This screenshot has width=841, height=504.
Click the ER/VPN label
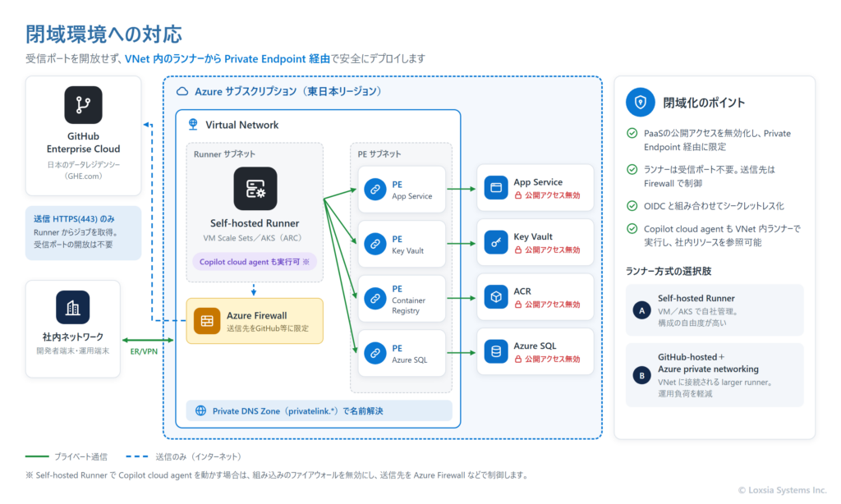click(144, 351)
